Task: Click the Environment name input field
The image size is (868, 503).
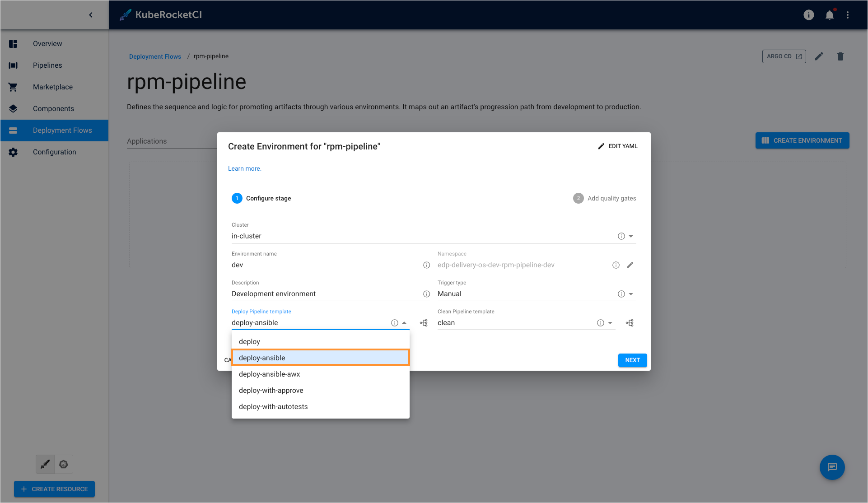Action: 326,265
